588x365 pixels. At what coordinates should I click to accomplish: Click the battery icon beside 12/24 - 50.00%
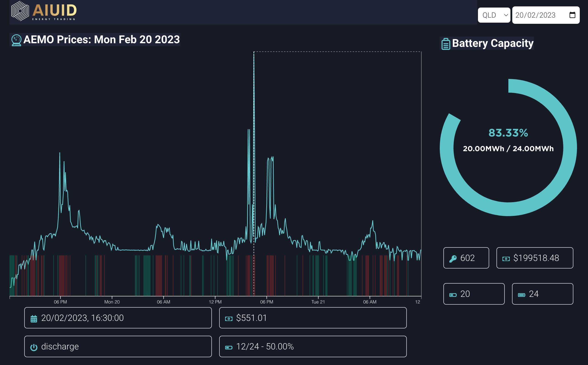click(229, 348)
